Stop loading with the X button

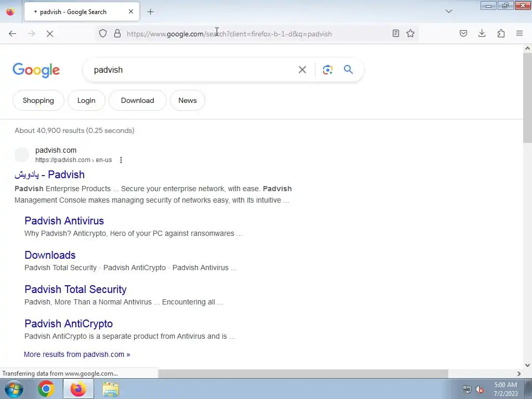(49, 34)
